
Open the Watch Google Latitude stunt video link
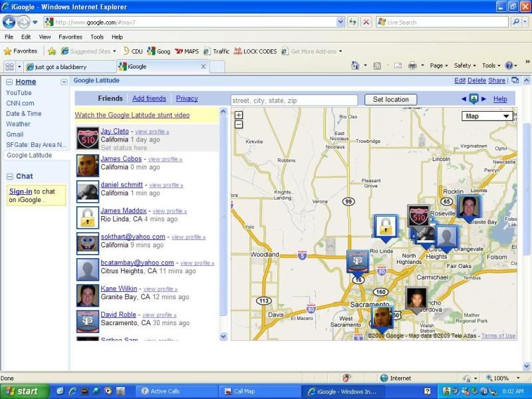[132, 115]
